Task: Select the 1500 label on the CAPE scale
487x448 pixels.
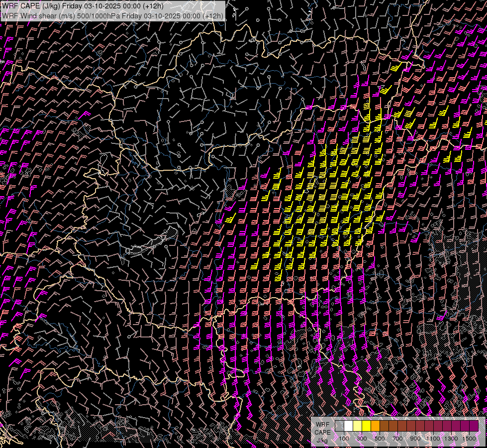Action: pos(469,439)
